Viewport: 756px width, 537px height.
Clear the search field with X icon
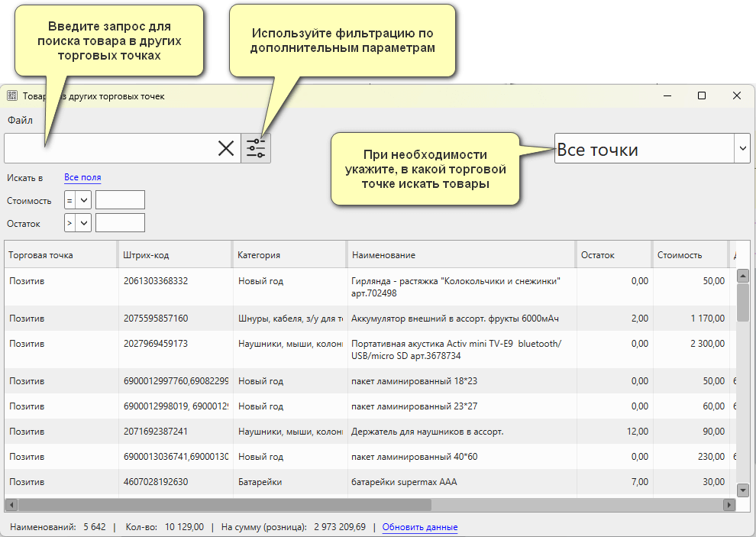[226, 148]
